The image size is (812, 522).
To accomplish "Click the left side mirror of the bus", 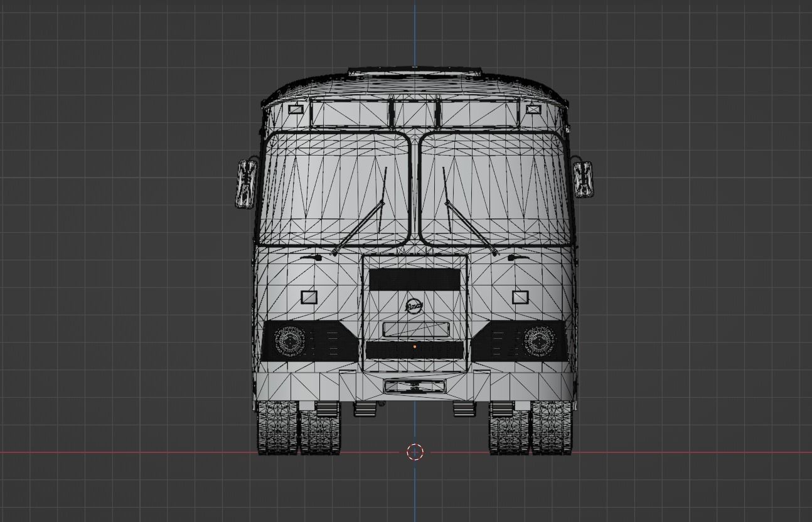I will [247, 184].
